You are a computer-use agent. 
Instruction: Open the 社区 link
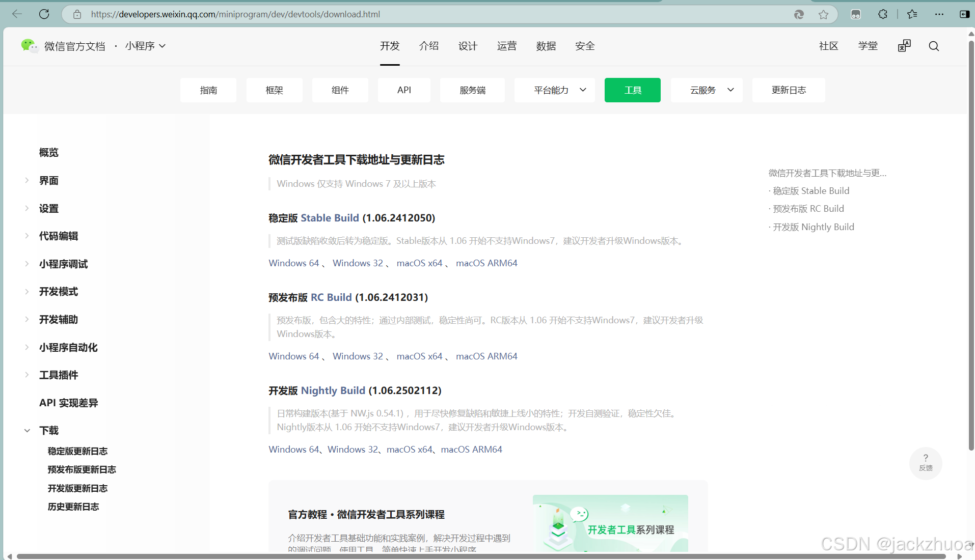[x=828, y=46]
